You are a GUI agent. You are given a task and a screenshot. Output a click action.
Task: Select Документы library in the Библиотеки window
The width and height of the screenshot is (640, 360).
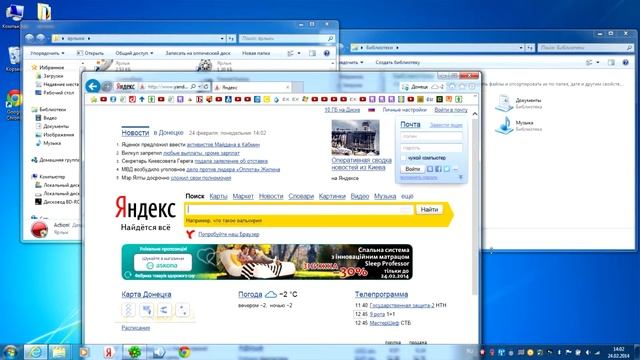(x=519, y=103)
